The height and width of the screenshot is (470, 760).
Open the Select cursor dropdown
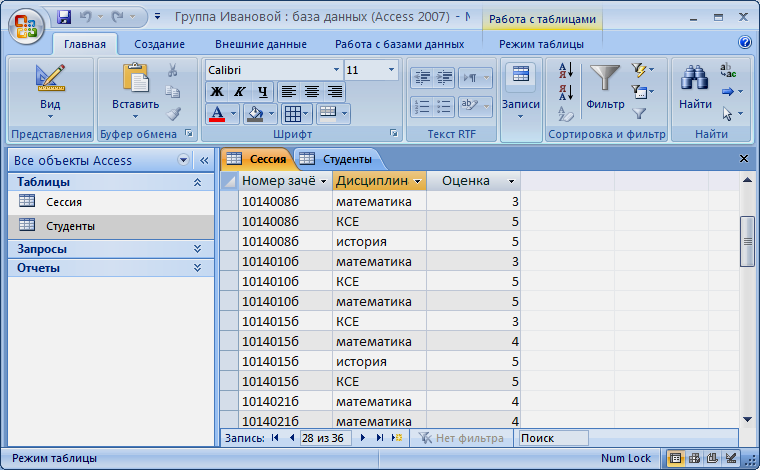click(732, 113)
